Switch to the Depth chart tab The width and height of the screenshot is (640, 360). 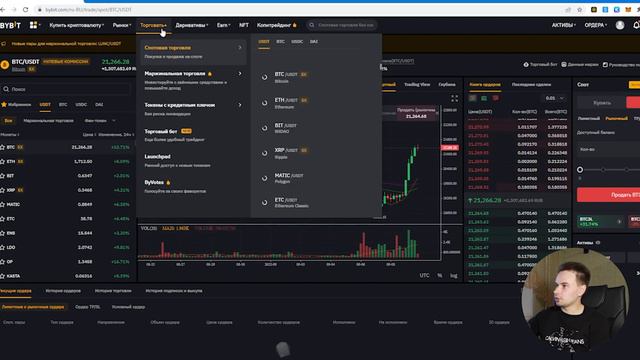click(447, 84)
